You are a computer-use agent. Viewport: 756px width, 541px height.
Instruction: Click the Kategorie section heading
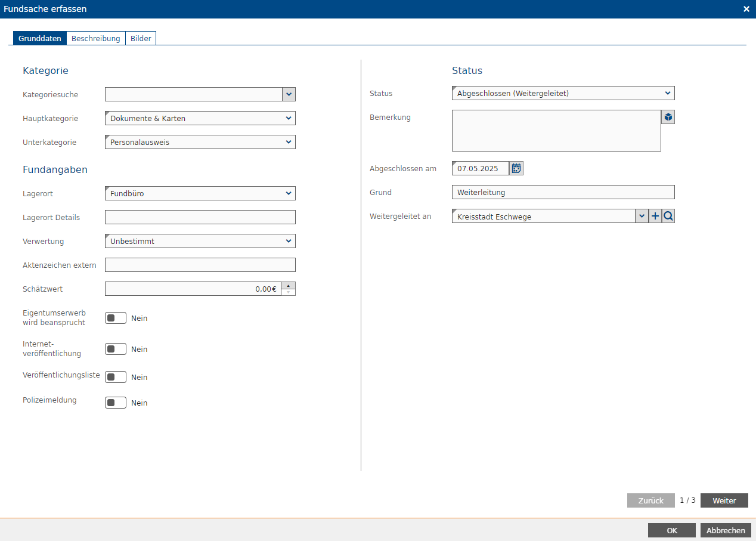pos(45,70)
